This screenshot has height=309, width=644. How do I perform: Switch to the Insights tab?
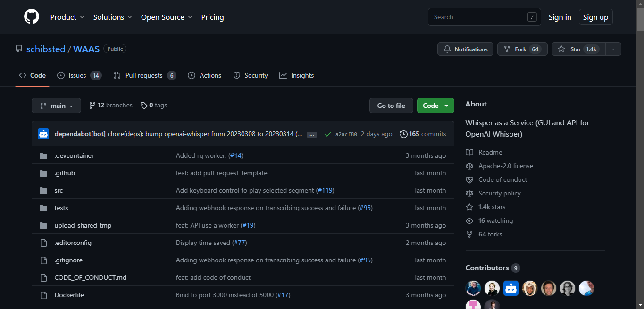296,75
